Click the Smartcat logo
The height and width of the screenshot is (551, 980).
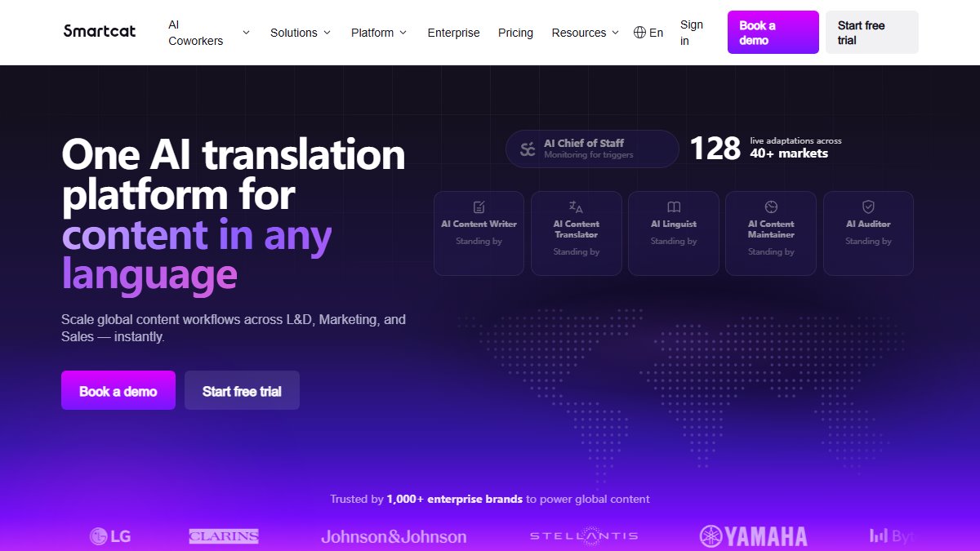point(100,32)
